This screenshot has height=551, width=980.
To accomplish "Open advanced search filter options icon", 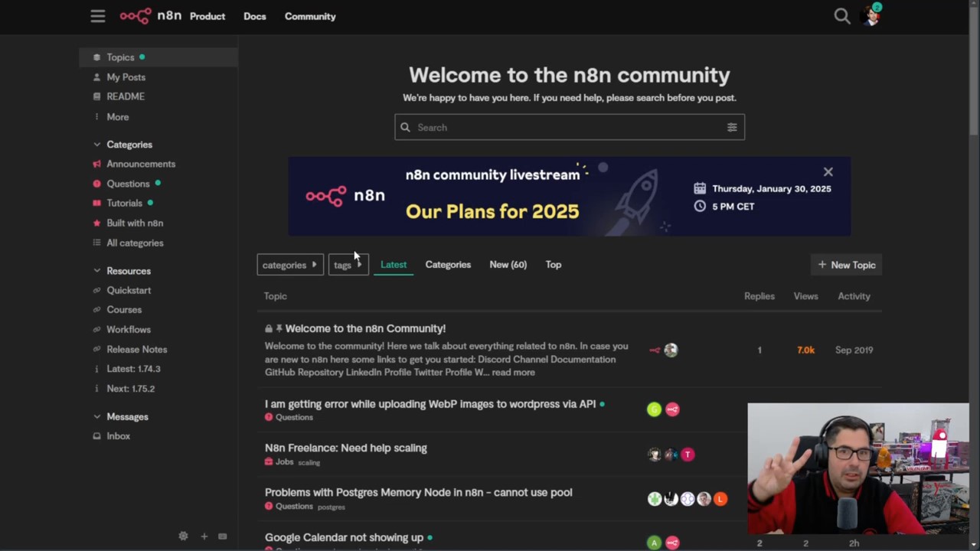I will coord(732,128).
